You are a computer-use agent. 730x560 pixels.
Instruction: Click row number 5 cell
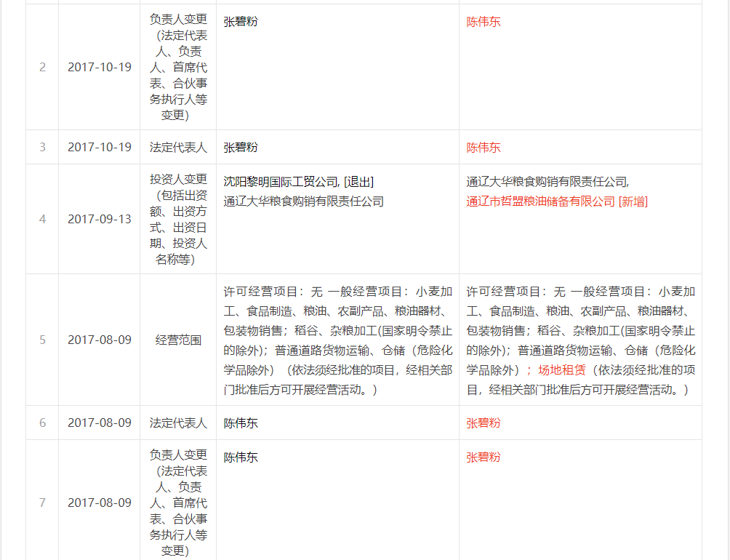click(42, 340)
